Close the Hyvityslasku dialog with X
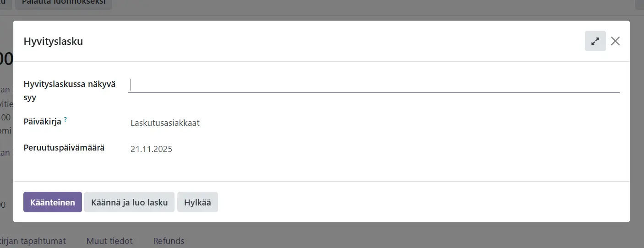The image size is (644, 248). [615, 41]
